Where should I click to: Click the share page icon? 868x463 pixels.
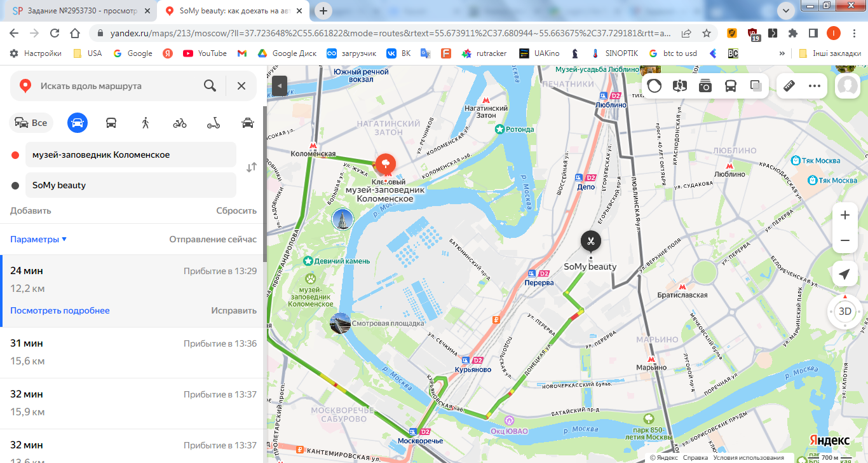pos(686,33)
